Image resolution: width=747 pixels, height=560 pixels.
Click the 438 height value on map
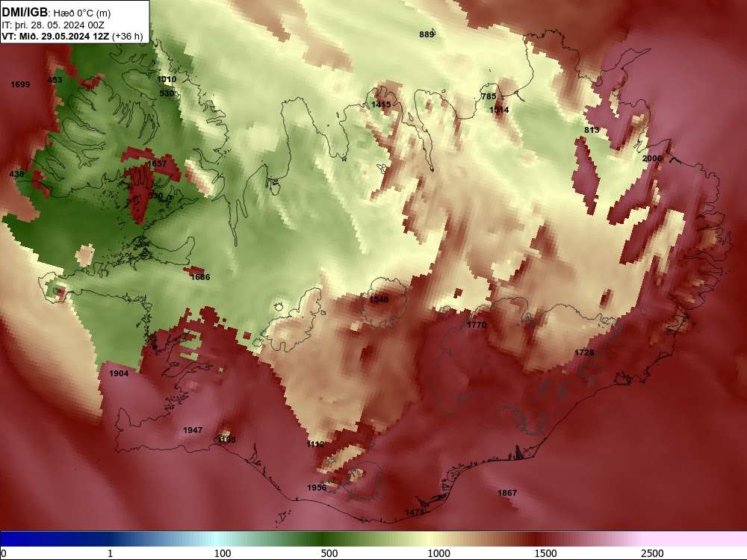16,174
